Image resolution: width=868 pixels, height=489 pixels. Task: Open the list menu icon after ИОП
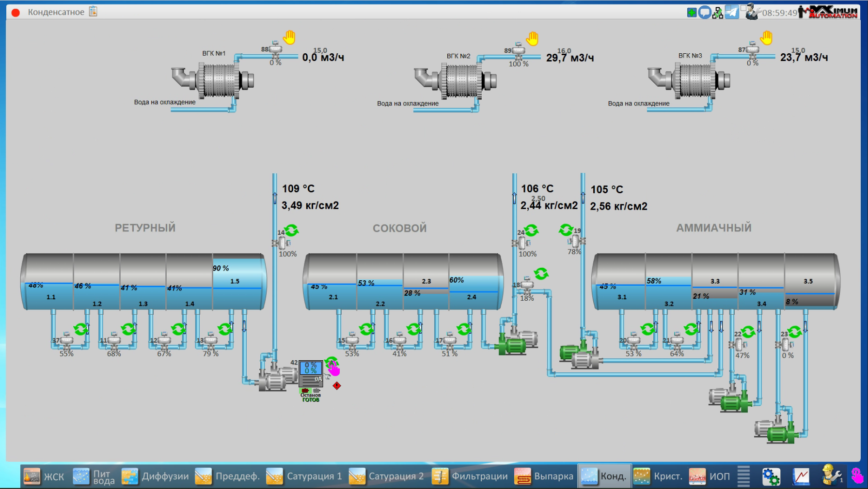click(743, 476)
